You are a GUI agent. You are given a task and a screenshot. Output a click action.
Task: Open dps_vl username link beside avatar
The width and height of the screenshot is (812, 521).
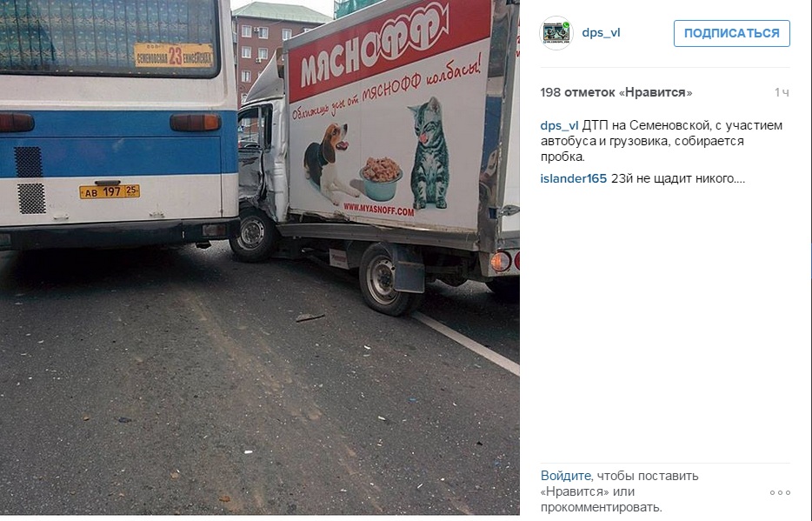601,33
